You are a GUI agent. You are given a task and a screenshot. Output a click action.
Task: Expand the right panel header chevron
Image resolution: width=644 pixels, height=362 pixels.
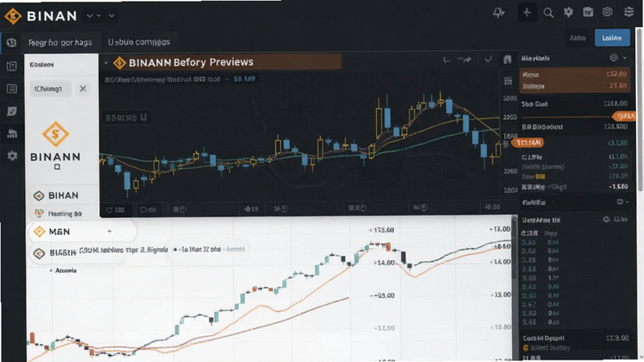(x=625, y=58)
